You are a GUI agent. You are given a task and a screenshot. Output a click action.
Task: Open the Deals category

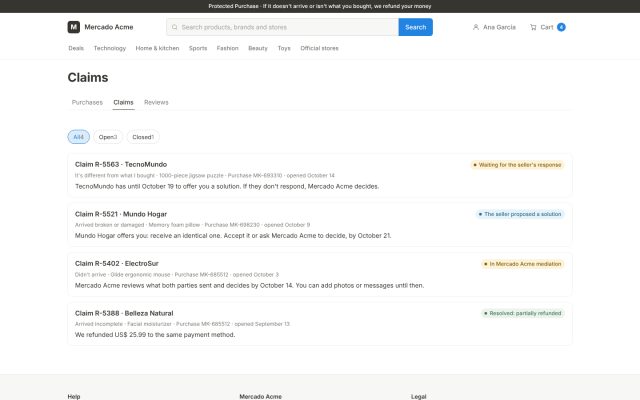tap(76, 48)
